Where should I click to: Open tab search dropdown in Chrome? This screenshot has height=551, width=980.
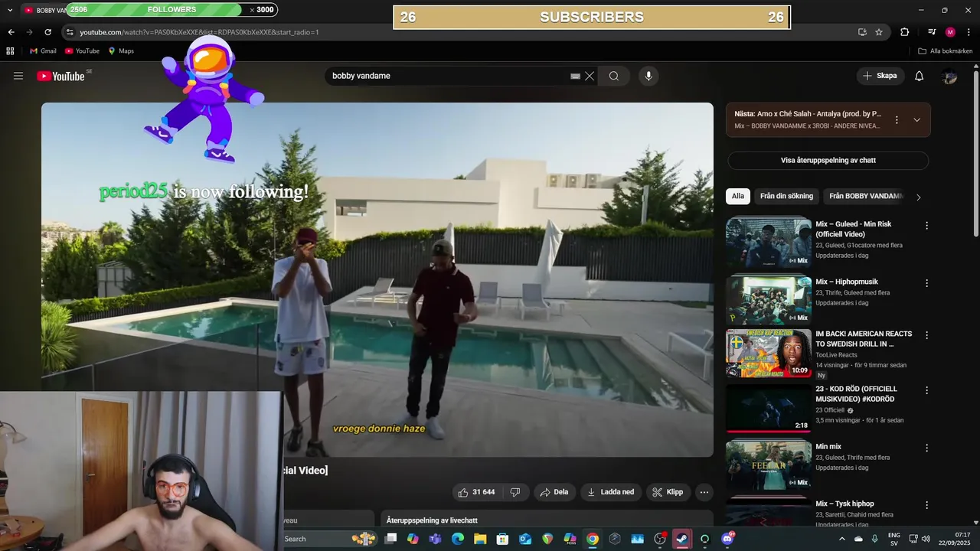[10, 10]
